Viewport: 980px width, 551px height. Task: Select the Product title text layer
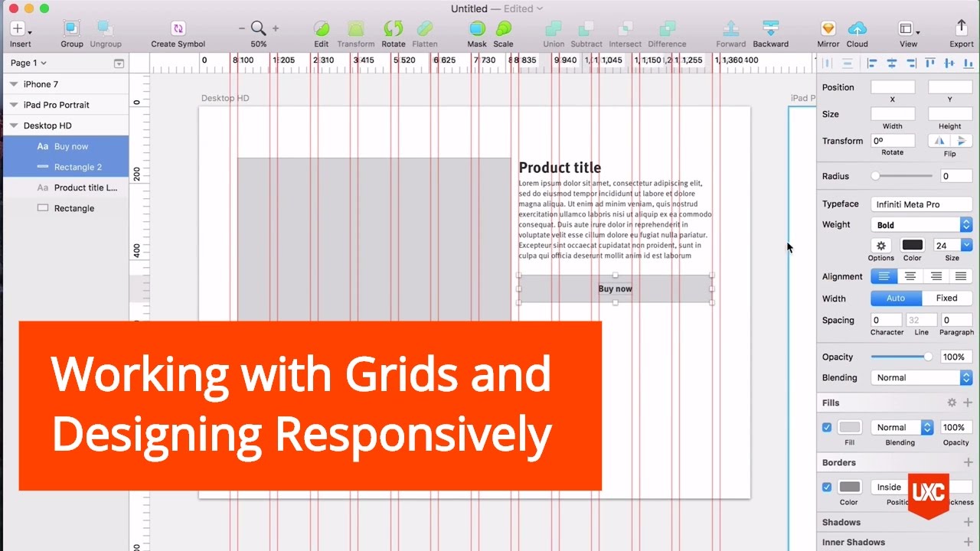click(64, 187)
